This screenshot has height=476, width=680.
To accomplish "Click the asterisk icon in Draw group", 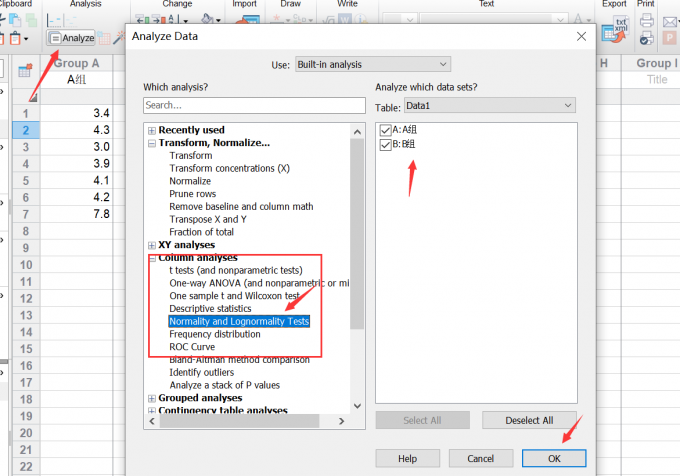I will (276, 20).
